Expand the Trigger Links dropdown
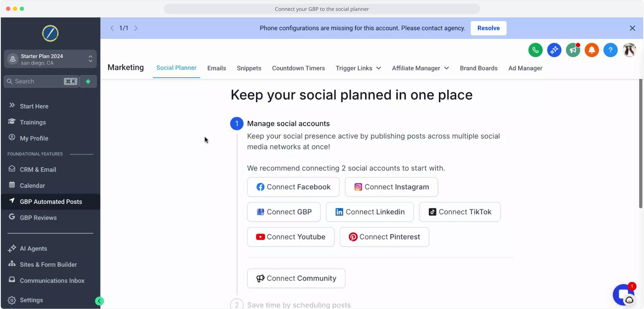The image size is (644, 309). (x=358, y=68)
